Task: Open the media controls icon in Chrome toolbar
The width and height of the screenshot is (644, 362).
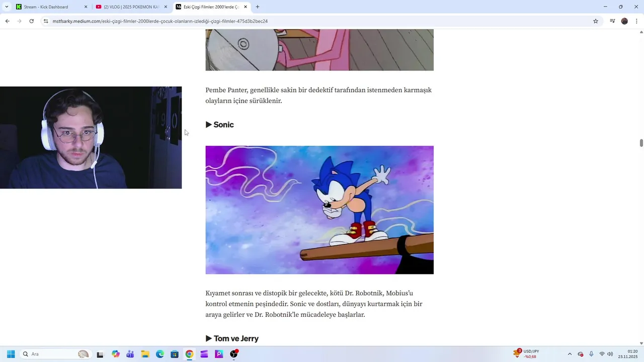Action: point(612,21)
